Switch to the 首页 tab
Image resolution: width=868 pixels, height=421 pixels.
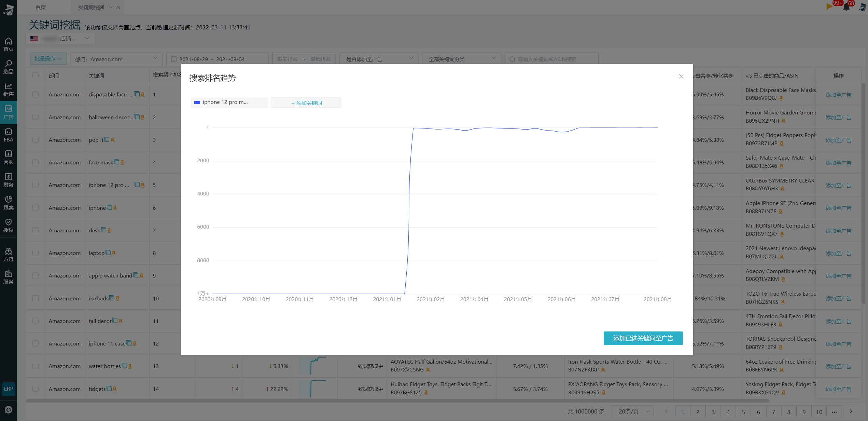click(41, 7)
